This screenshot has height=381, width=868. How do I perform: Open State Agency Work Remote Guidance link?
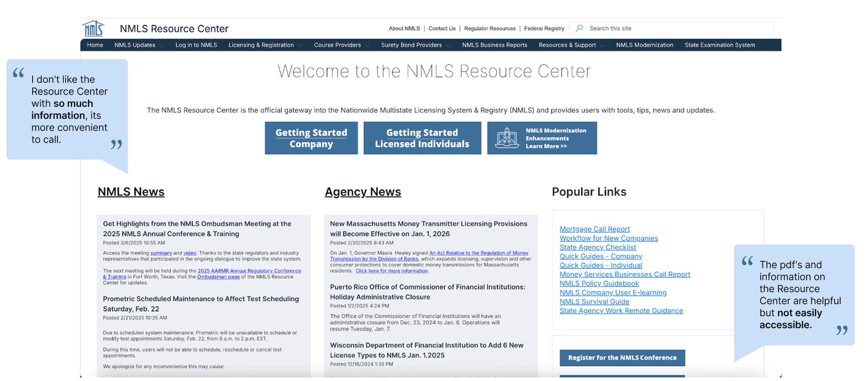coord(621,311)
